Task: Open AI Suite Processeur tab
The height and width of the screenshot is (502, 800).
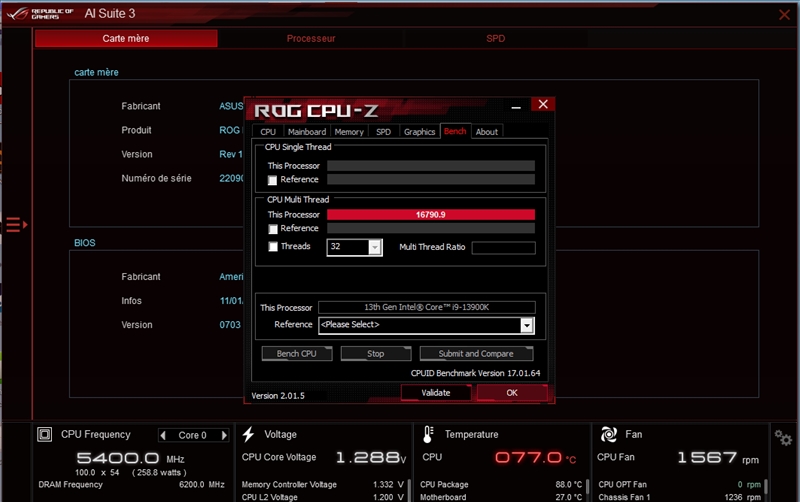Action: (x=311, y=38)
